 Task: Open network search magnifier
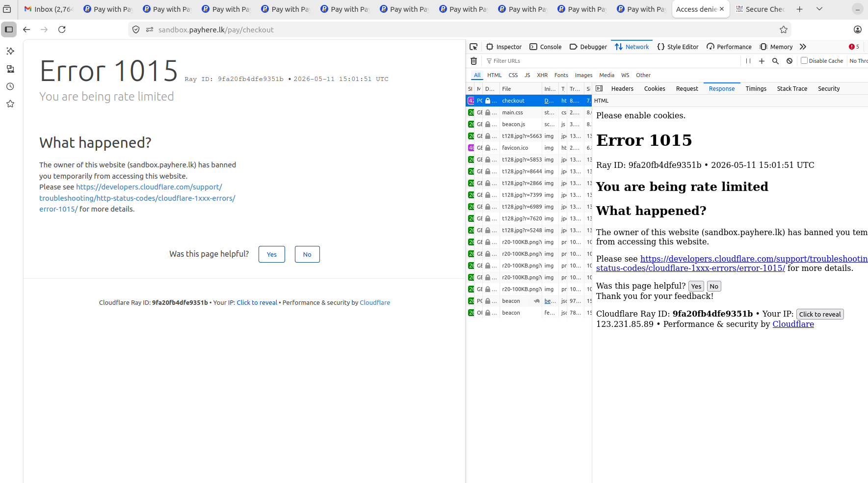pyautogui.click(x=775, y=61)
